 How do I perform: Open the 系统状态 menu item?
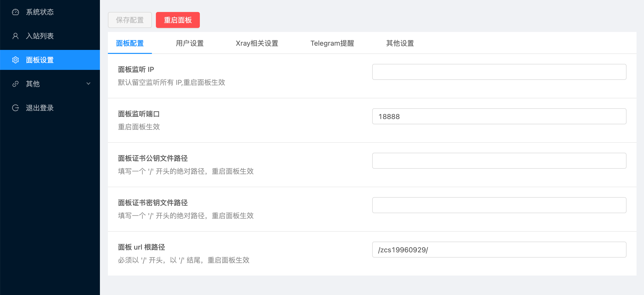(x=40, y=12)
